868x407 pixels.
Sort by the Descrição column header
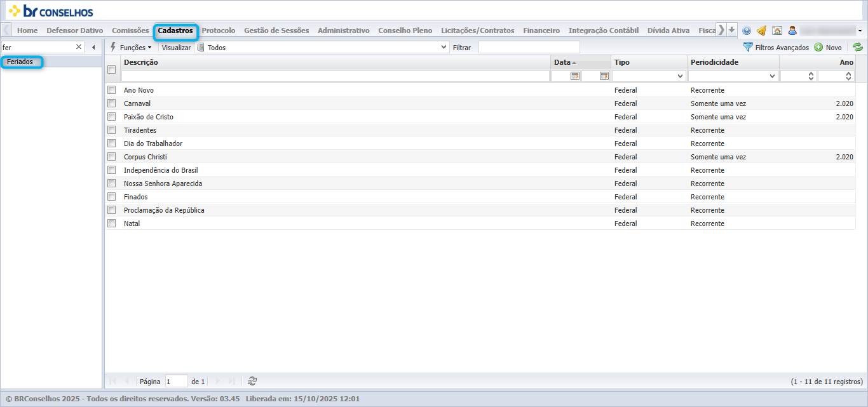click(336, 62)
